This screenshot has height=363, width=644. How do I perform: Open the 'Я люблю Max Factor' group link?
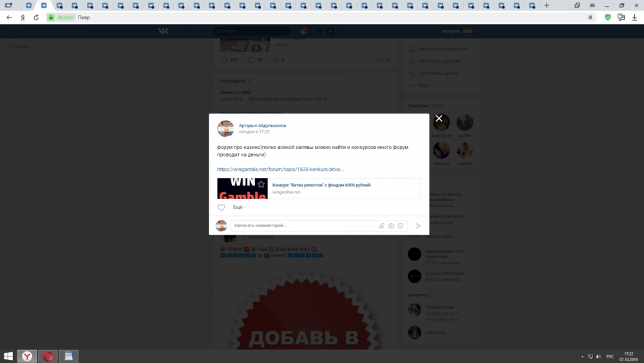click(x=445, y=273)
